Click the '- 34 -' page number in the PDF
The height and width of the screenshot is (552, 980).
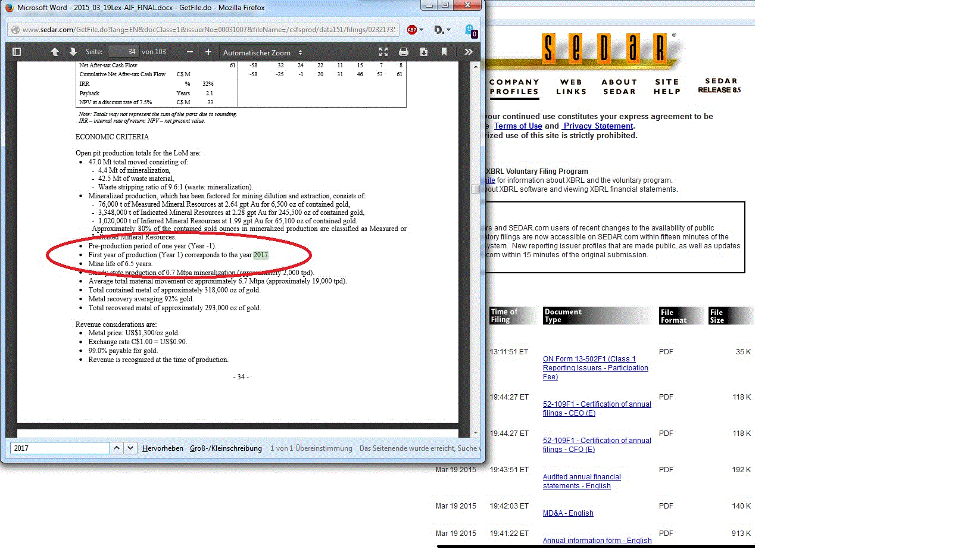241,377
